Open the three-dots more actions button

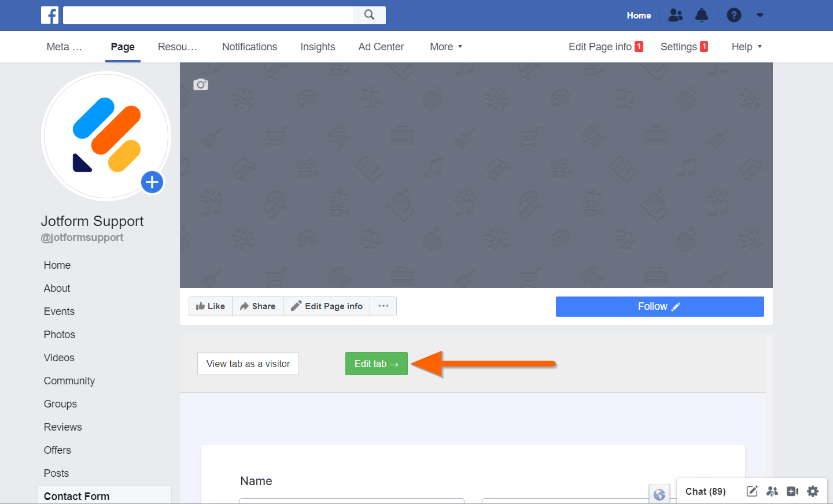384,306
